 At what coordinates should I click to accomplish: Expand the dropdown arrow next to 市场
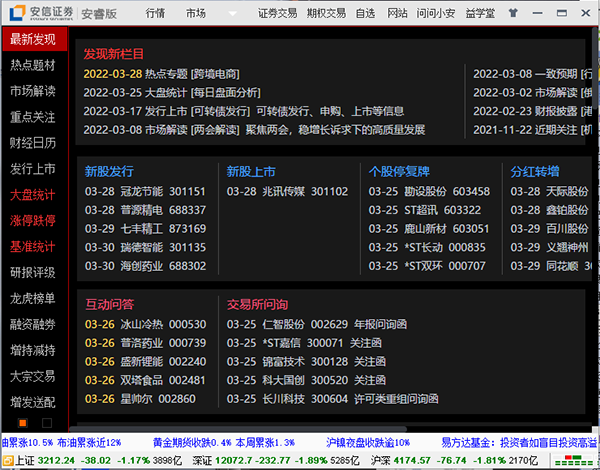tap(232, 13)
